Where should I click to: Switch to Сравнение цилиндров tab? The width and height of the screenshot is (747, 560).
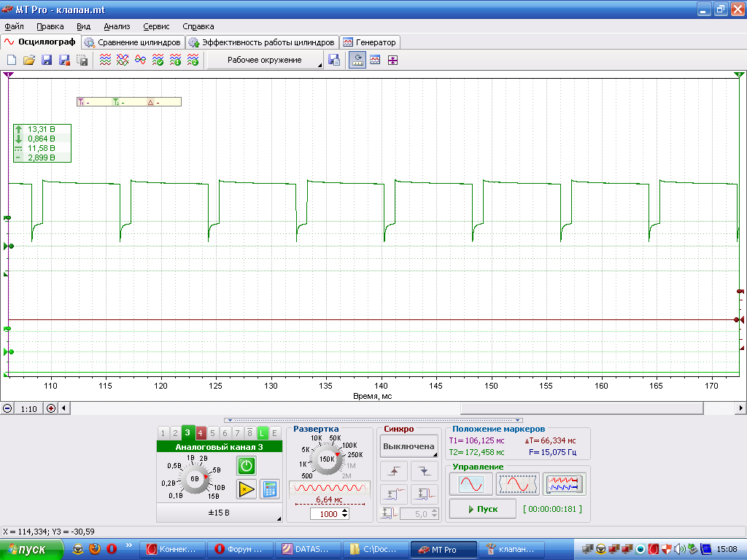tap(133, 42)
